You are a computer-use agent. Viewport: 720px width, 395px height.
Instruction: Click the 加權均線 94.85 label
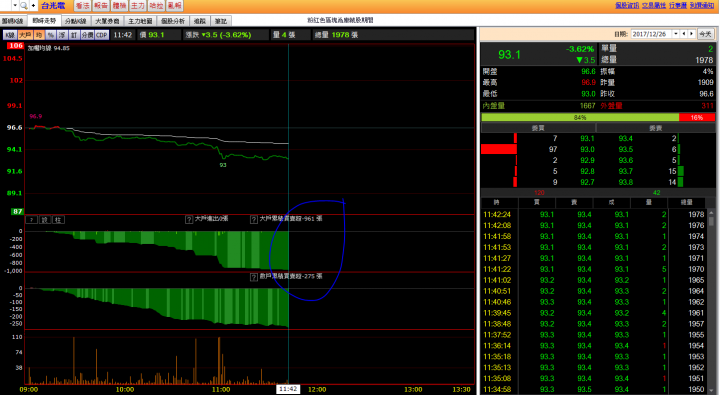coord(48,48)
